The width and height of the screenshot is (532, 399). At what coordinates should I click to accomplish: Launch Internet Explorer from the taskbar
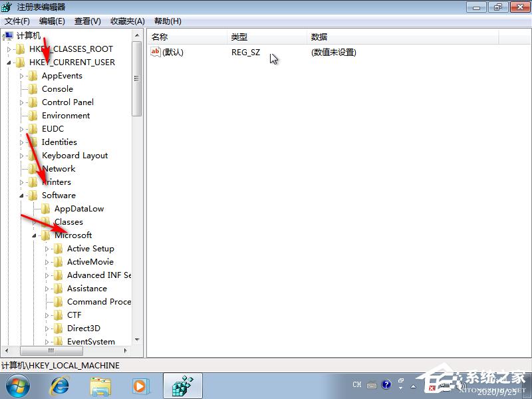60,386
